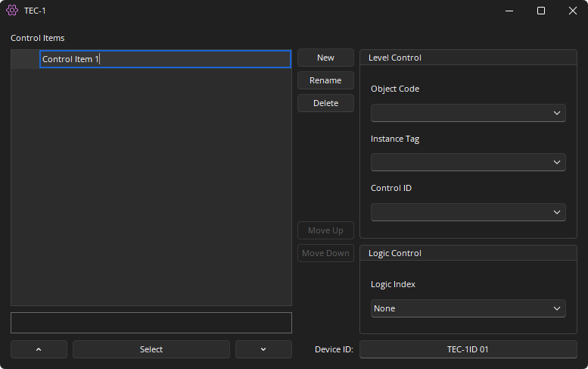
Task: Click the TEC-1 app icon in title bar
Action: tap(12, 11)
